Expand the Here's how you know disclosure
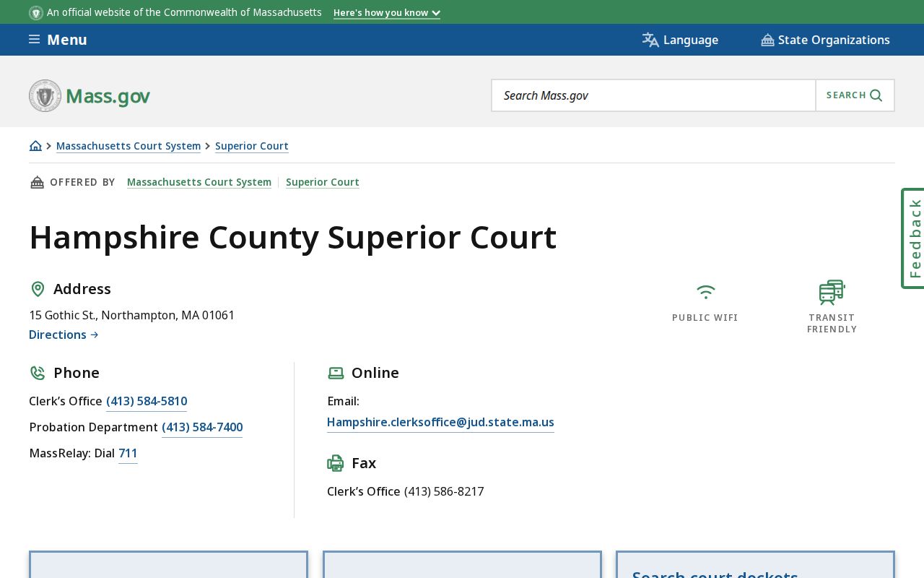Screen dimensions: 924x578 387,13
